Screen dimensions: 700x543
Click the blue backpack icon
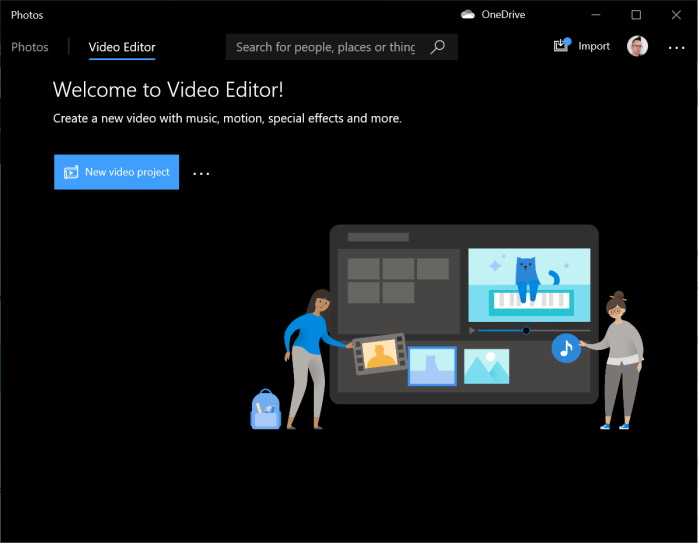265,409
